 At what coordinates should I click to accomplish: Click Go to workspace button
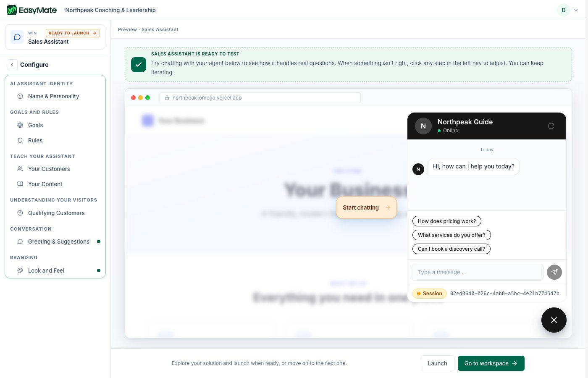pyautogui.click(x=491, y=363)
